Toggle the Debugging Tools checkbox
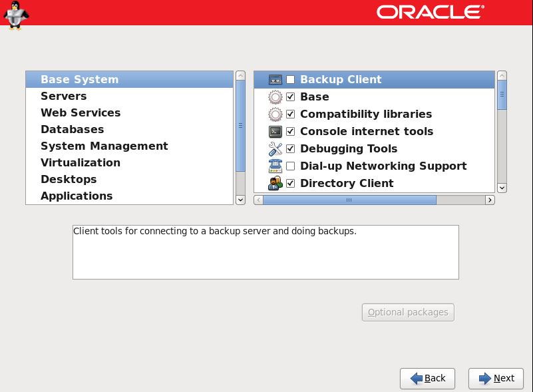 (x=290, y=149)
